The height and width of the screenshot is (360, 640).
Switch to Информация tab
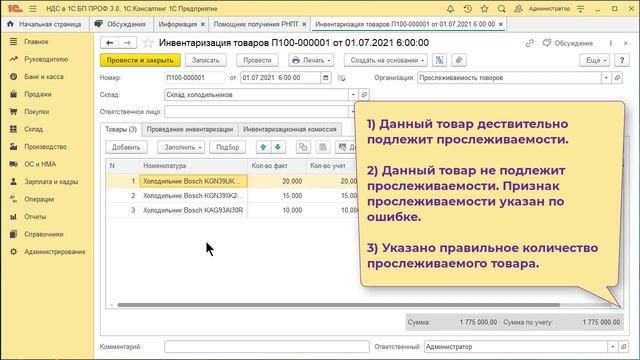(x=178, y=24)
